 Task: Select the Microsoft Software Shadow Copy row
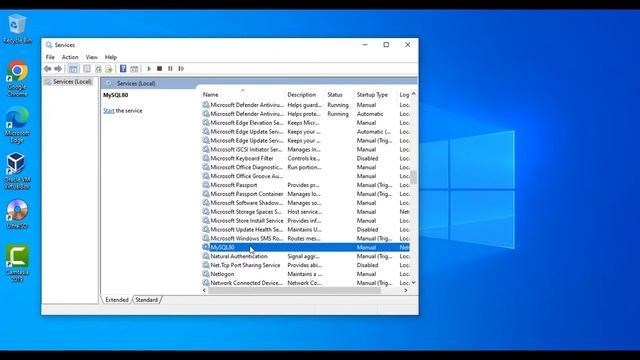(x=305, y=203)
